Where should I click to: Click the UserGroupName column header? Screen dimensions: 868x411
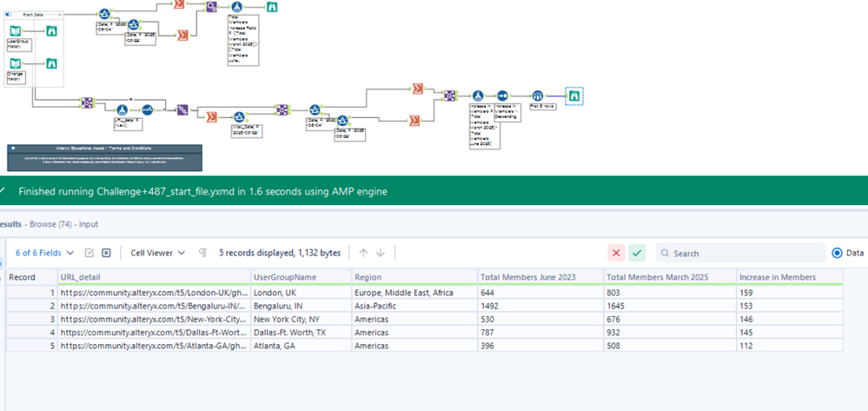[x=301, y=277]
